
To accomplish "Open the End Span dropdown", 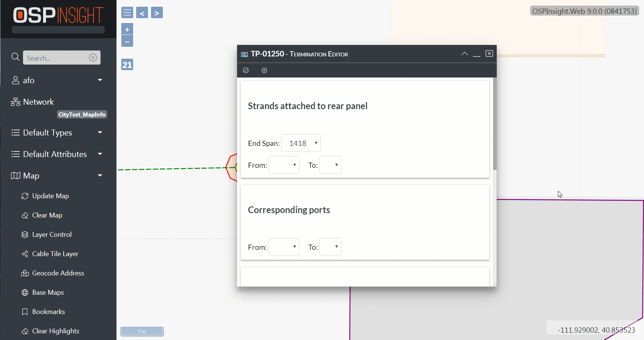I will pos(301,143).
